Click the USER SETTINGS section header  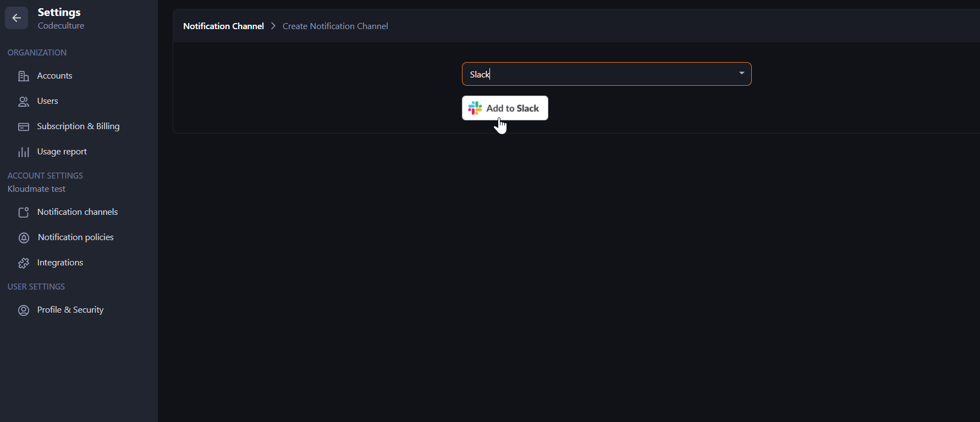pos(36,287)
